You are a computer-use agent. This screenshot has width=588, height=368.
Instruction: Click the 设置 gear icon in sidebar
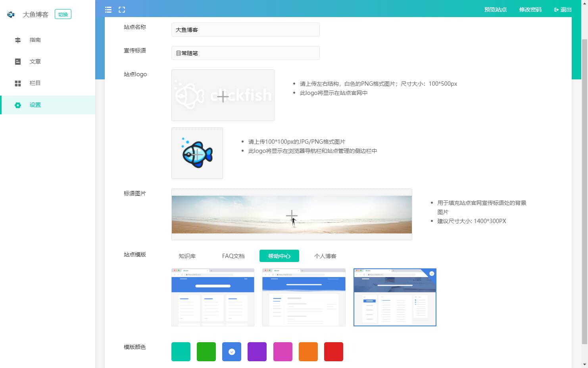18,105
